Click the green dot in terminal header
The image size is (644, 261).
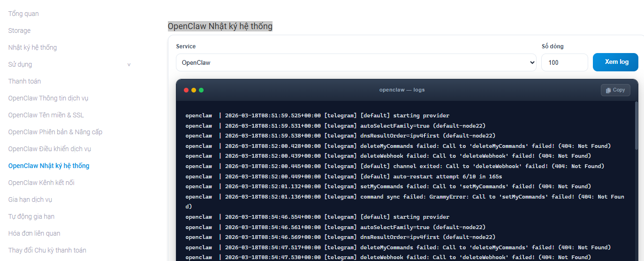201,90
